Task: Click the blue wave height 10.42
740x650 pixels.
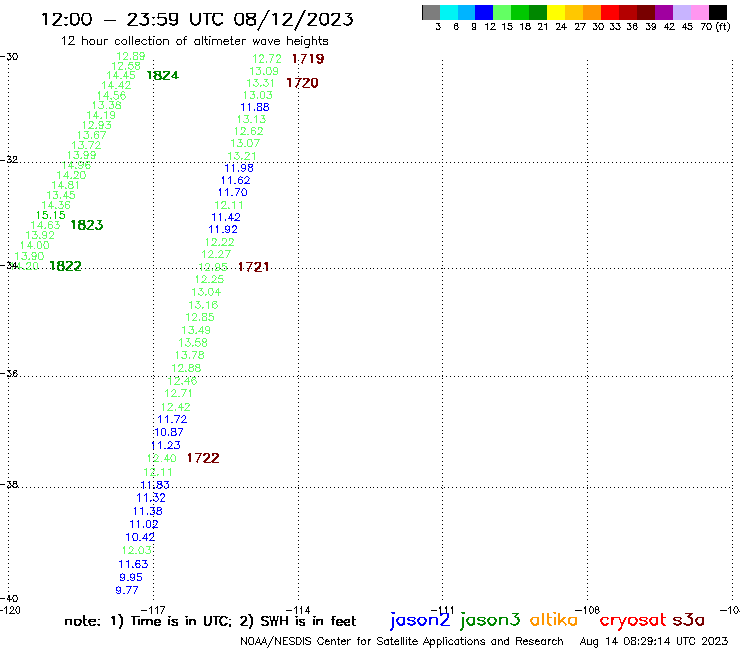Action: [140, 537]
